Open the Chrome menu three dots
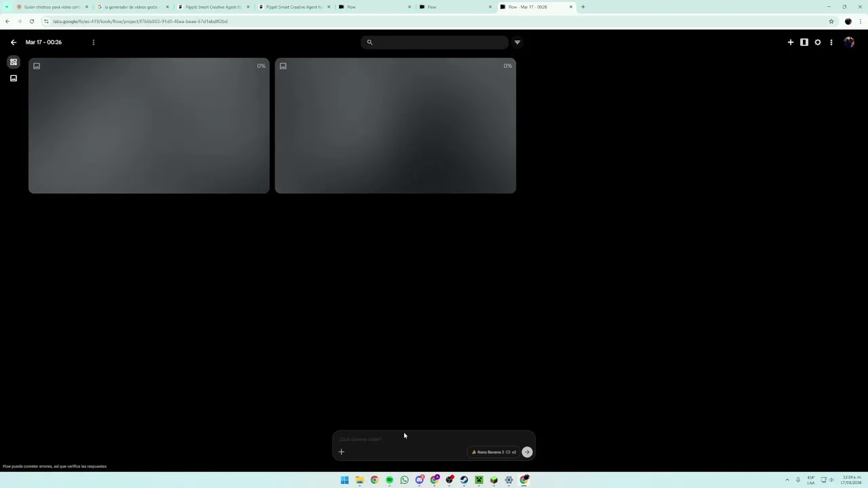 860,21
